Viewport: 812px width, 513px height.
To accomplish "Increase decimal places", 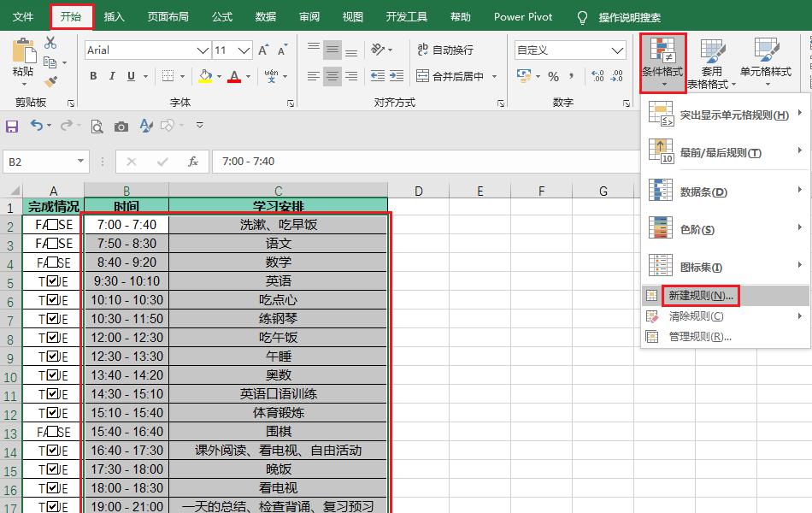I will pos(597,76).
